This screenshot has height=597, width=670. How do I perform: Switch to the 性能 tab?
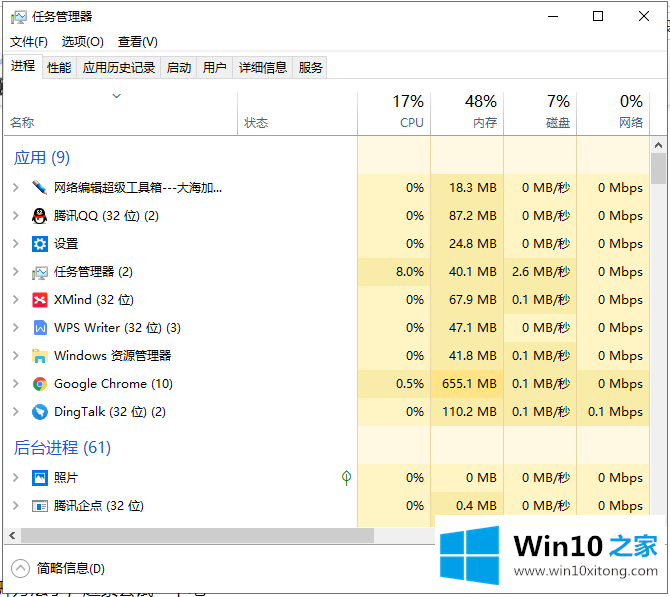(x=59, y=68)
